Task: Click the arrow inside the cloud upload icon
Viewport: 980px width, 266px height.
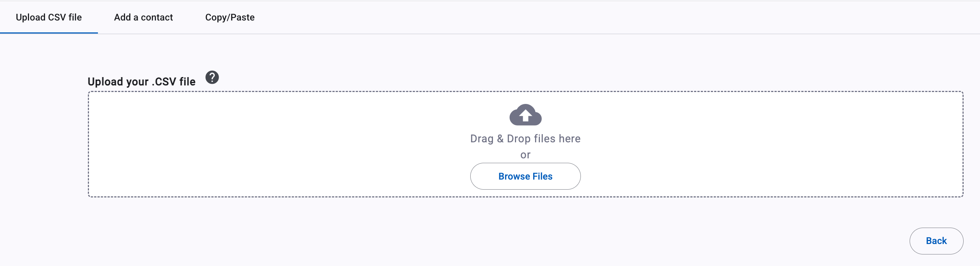Action: coord(525,115)
